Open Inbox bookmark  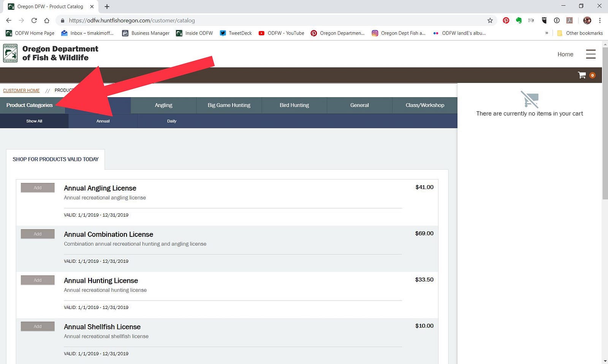(87, 33)
